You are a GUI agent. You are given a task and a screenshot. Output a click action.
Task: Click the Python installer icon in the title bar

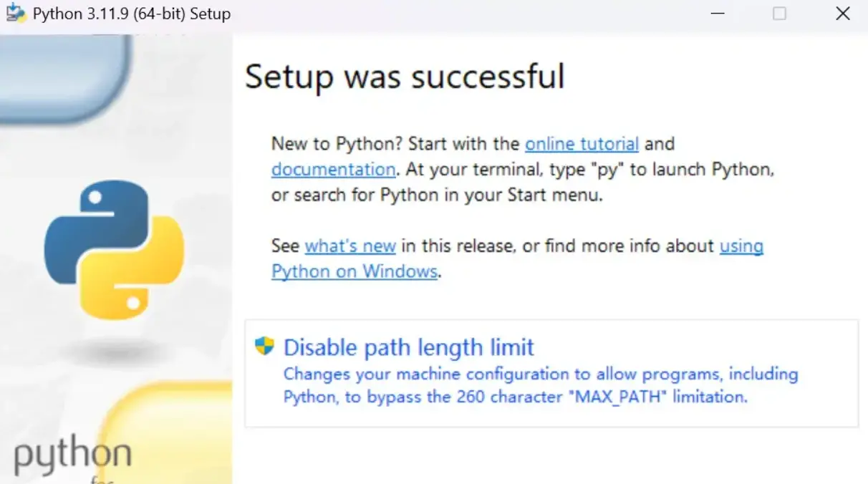(x=16, y=14)
